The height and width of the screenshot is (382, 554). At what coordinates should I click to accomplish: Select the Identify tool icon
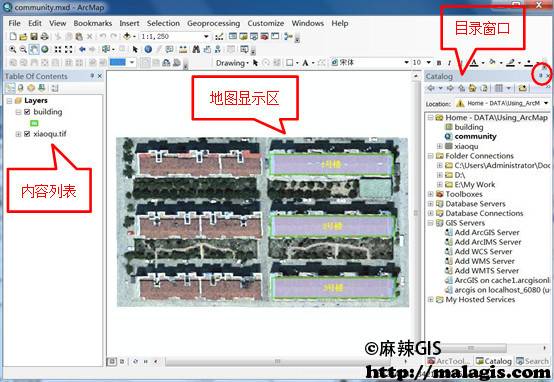pos(148,49)
